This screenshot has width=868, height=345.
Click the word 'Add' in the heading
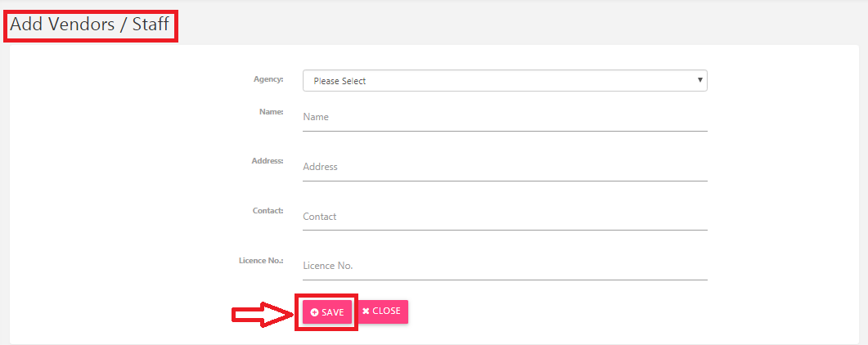point(26,24)
